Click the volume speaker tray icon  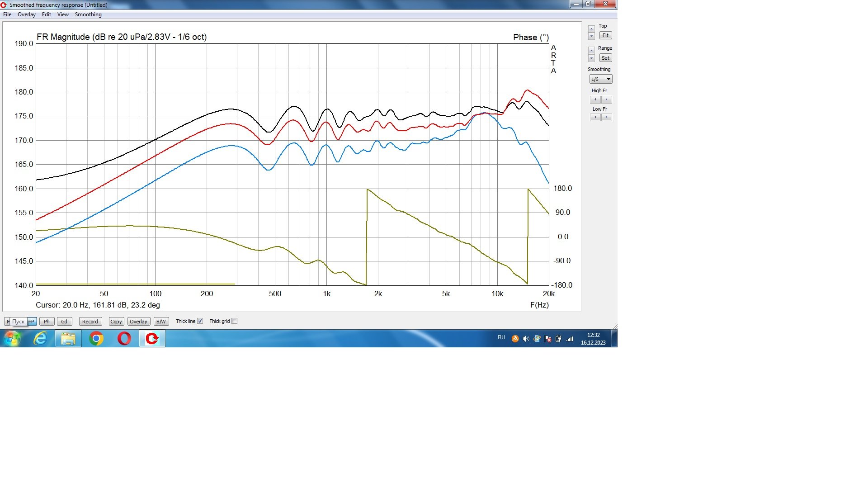click(526, 339)
